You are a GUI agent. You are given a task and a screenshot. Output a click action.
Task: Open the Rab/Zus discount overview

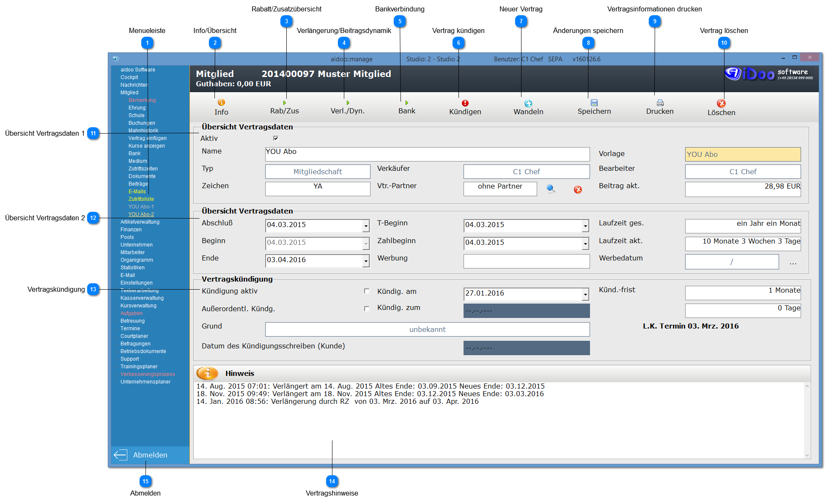(x=285, y=103)
